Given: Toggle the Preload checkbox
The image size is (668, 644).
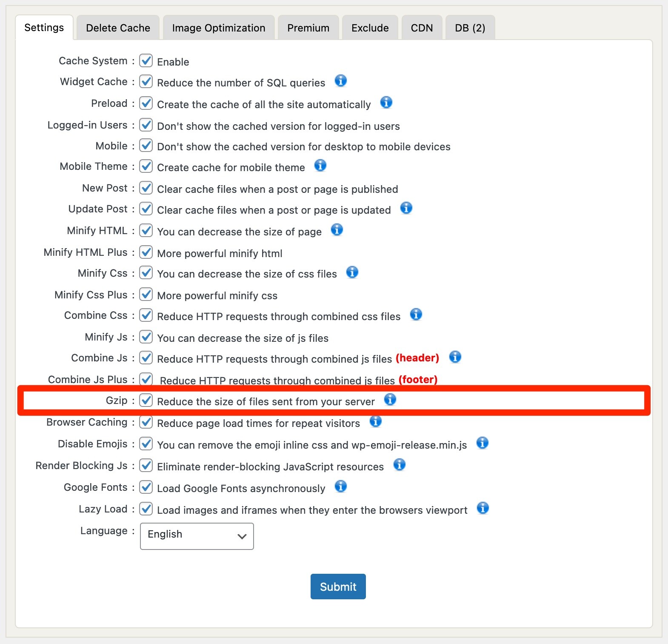Looking at the screenshot, I should [x=146, y=103].
